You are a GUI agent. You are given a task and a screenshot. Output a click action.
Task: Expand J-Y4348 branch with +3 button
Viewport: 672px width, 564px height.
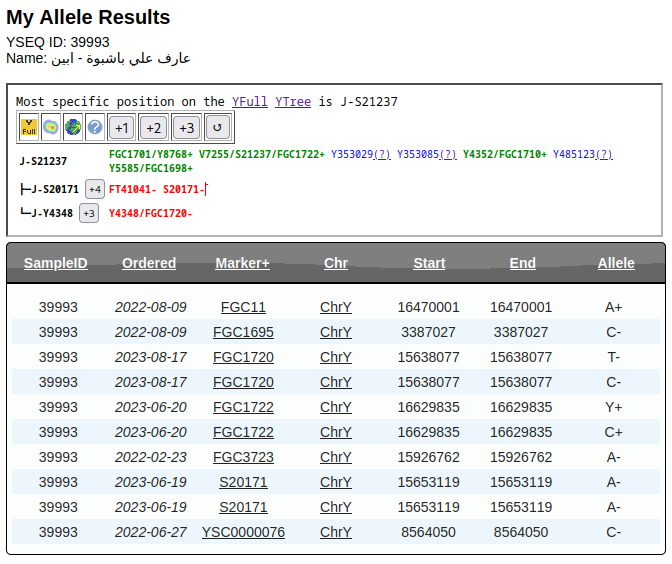point(89,213)
